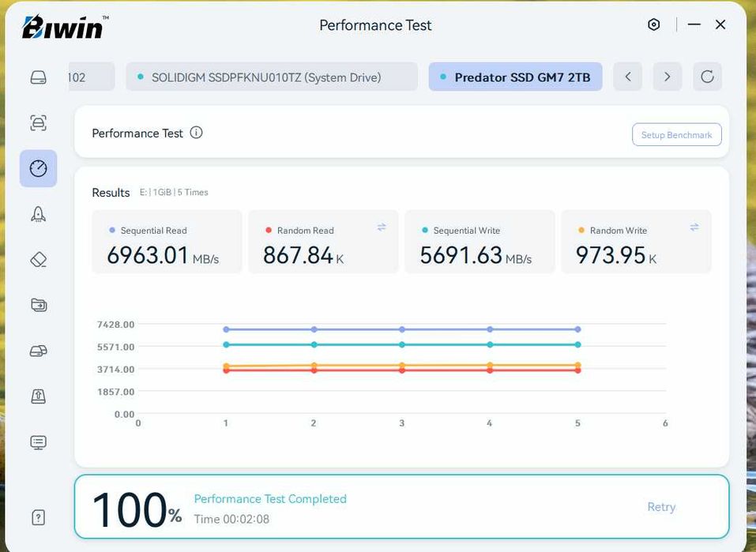The width and height of the screenshot is (756, 552).
Task: Open the disk scan sidebar icon
Action: pos(38,123)
